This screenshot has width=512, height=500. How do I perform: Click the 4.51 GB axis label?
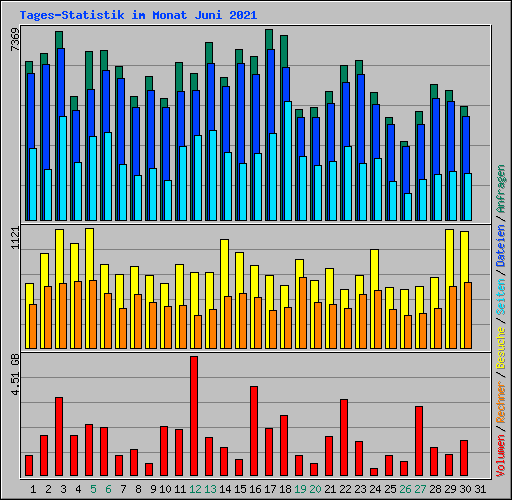(x=15, y=375)
